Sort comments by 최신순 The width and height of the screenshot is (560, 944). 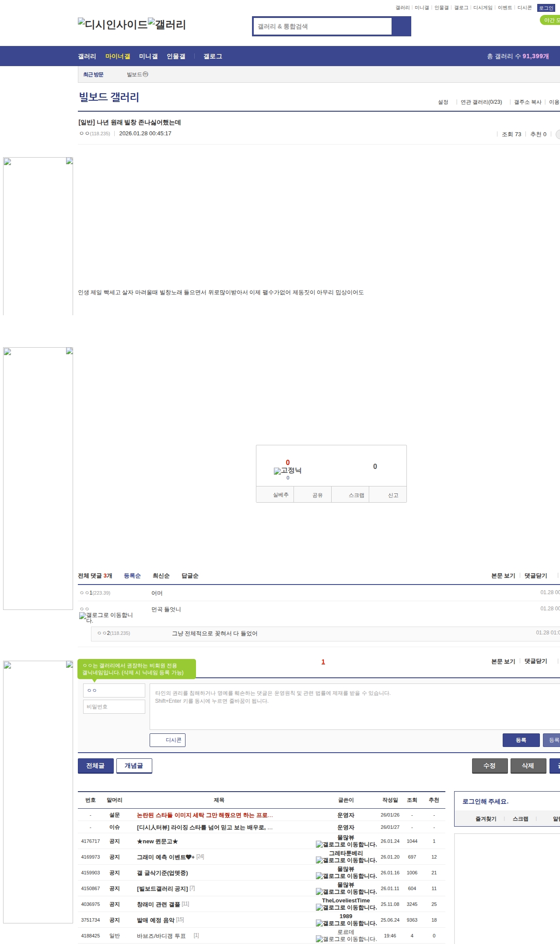161,576
